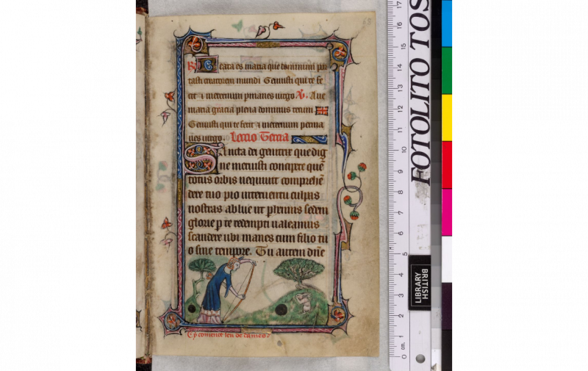Viewport: 588px width, 371px height.
Task: Click the red and blue line filler ornament
Action: pos(321,111)
